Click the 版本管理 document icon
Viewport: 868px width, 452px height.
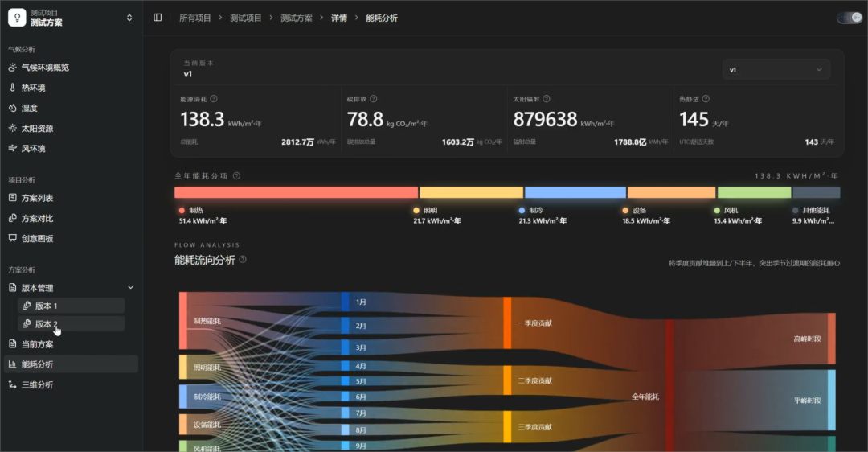pos(12,287)
